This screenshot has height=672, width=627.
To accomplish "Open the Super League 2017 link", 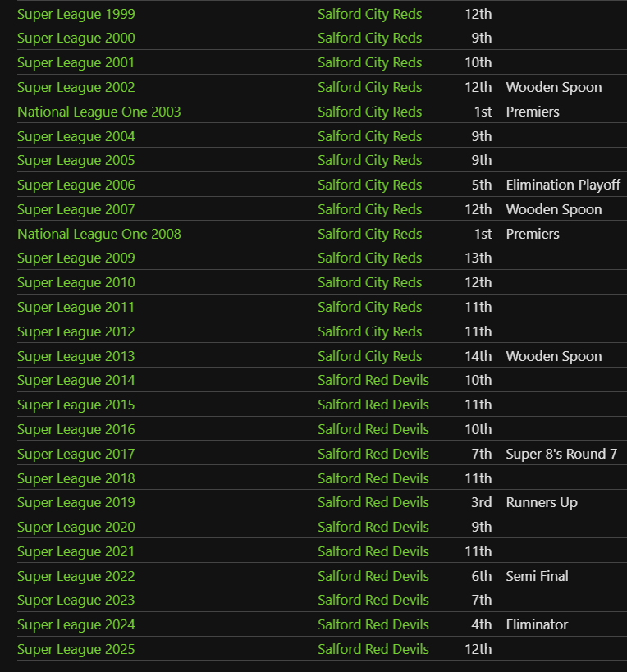I will (x=76, y=455).
